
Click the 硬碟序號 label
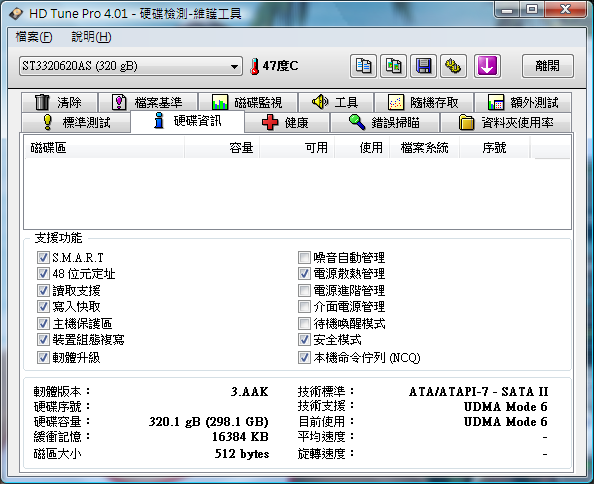[62, 407]
